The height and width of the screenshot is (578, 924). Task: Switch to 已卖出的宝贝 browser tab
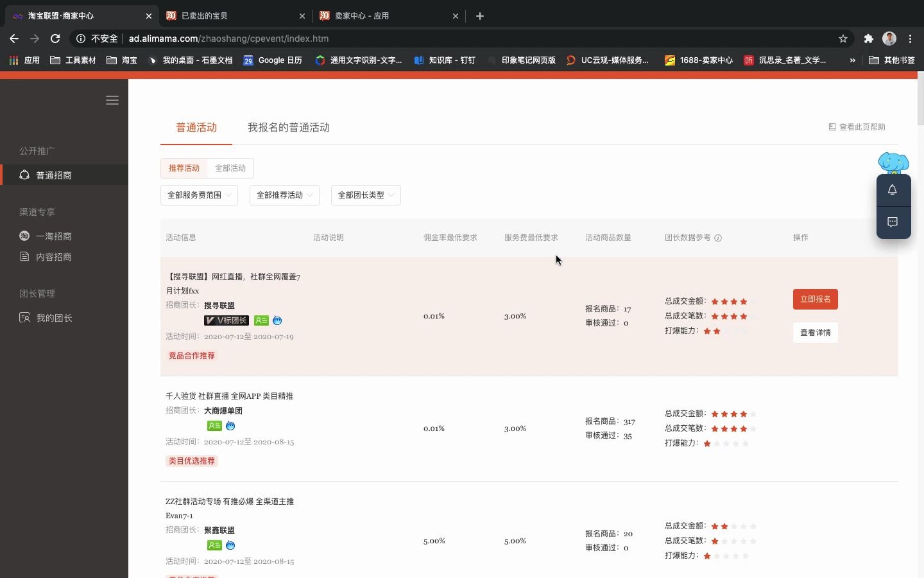pos(236,16)
